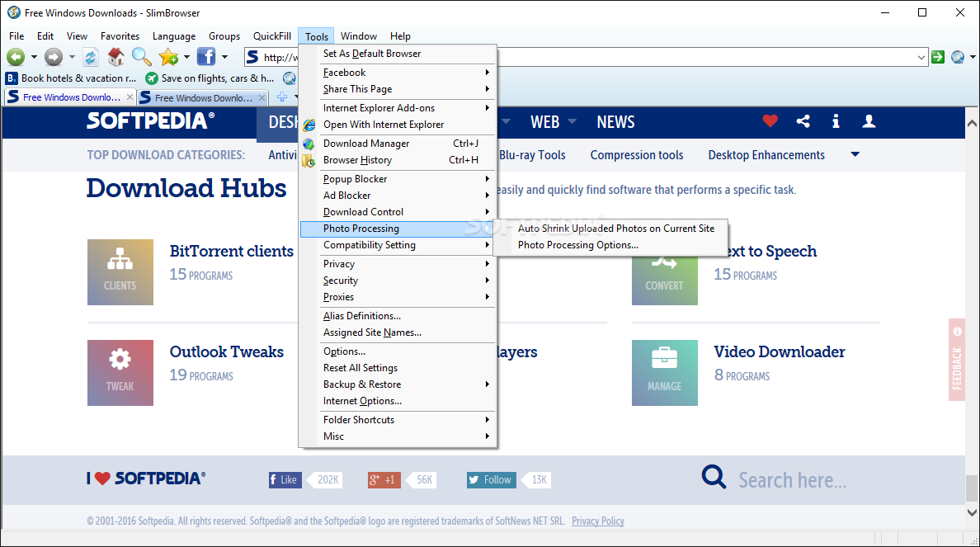Click the Twitter Follow button

pos(492,479)
